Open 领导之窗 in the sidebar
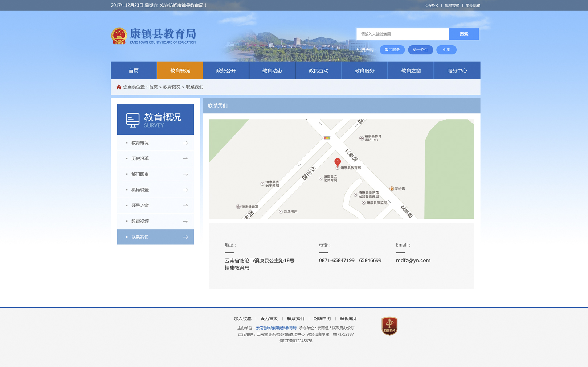Image resolution: width=588 pixels, height=367 pixels. pos(140,206)
